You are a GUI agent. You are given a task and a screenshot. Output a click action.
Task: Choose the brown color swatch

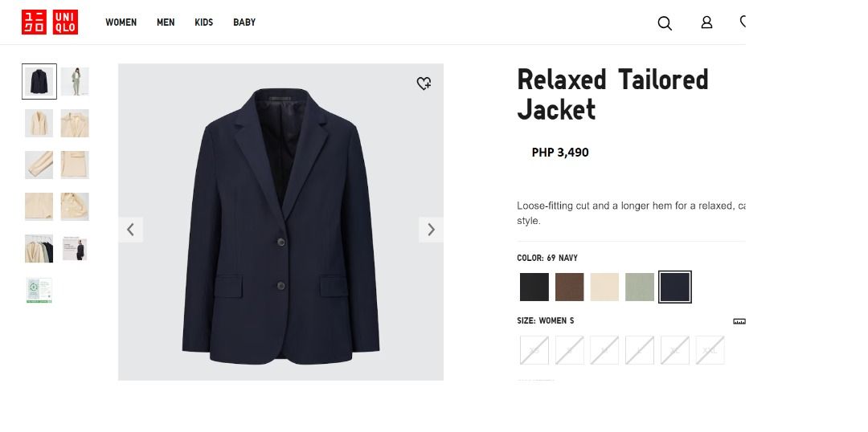[569, 287]
